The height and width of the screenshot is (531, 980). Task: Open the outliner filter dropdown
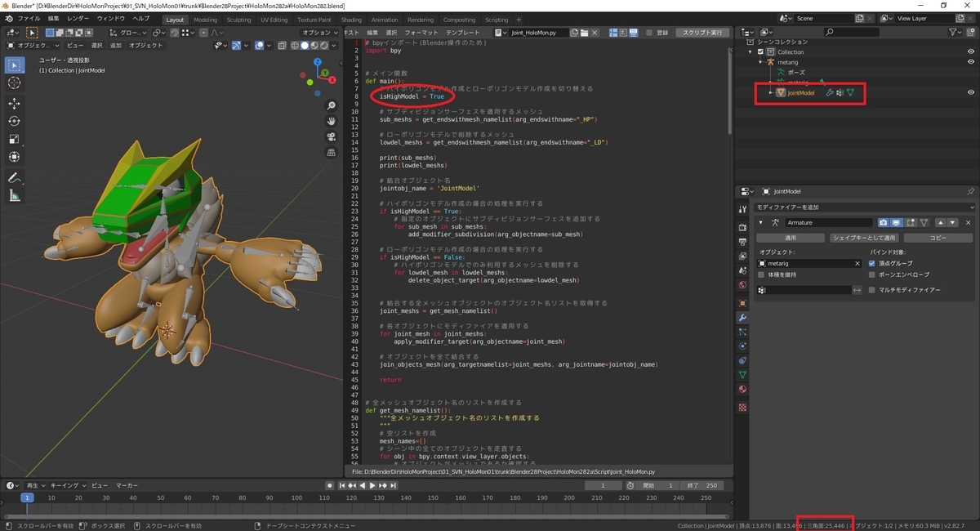(956, 32)
